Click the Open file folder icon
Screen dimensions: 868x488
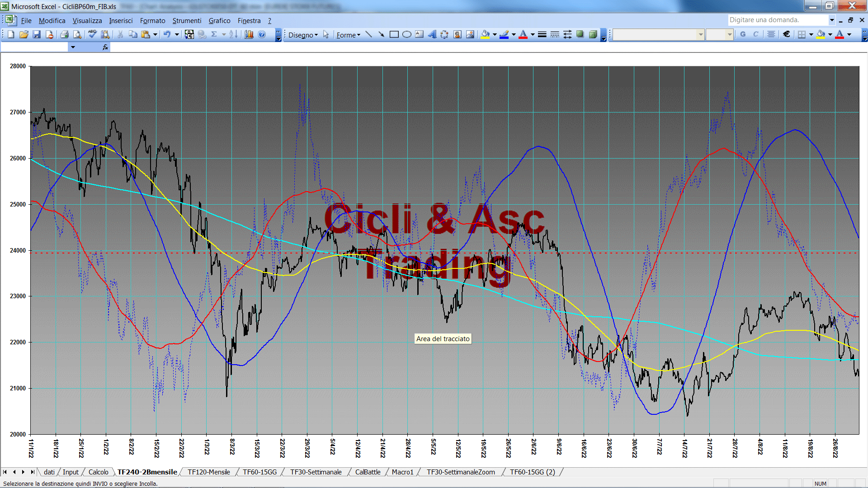tap(24, 34)
